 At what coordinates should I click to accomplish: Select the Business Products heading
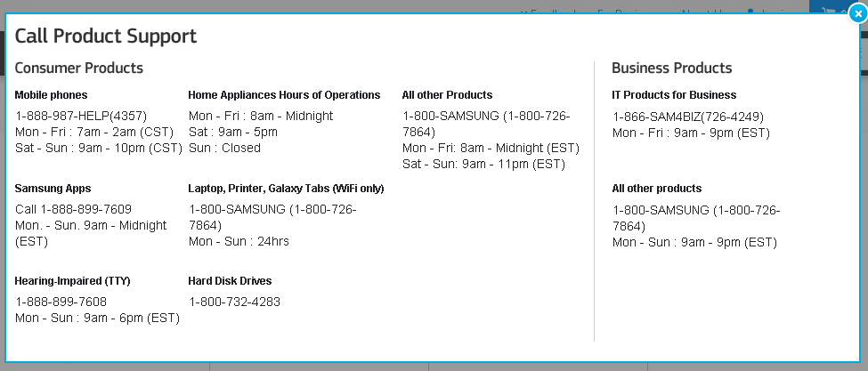[672, 68]
